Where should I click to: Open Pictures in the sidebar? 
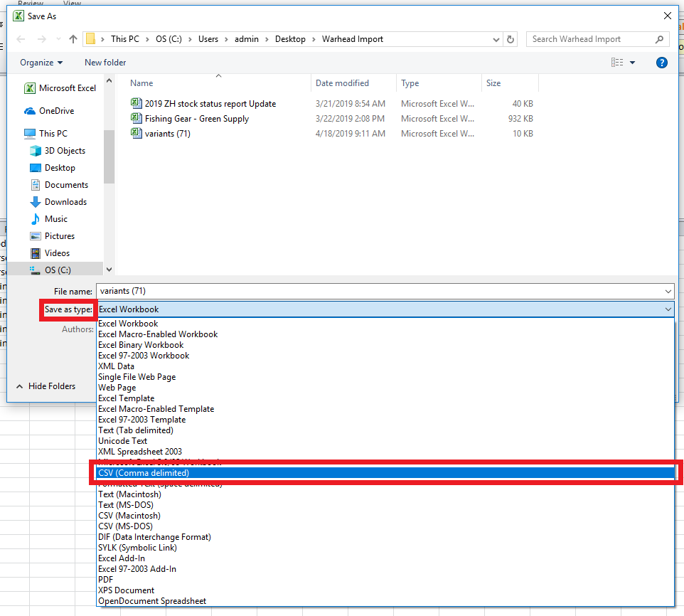click(x=52, y=236)
